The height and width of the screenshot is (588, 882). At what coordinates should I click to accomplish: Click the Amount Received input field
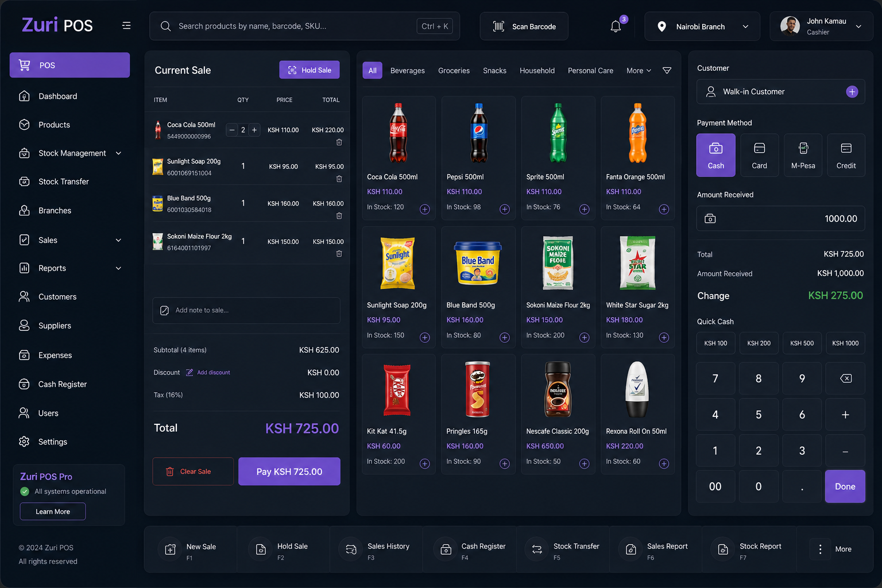[x=781, y=219]
